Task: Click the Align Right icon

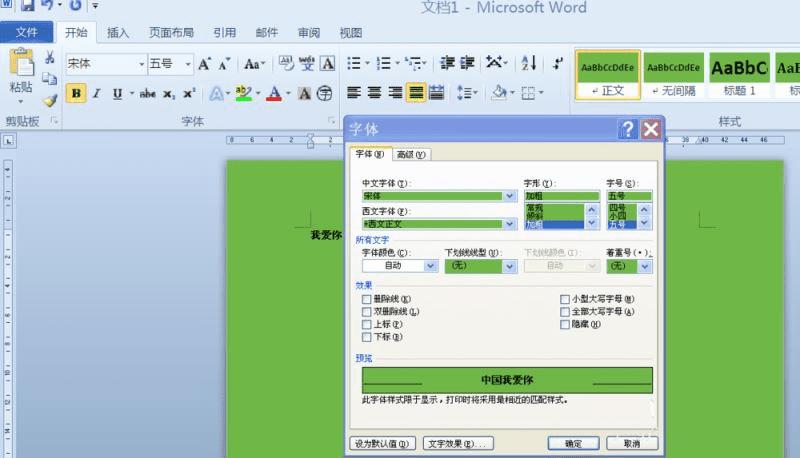Action: coord(395,93)
